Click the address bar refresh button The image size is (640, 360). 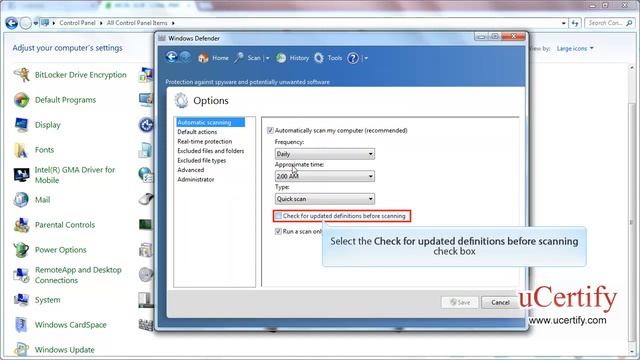pyautogui.click(x=575, y=23)
